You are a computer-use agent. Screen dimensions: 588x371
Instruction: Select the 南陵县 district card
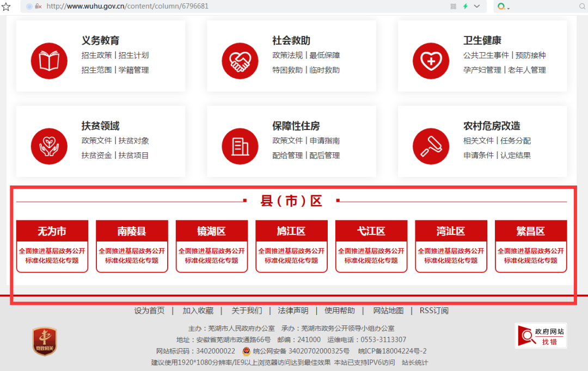(132, 246)
